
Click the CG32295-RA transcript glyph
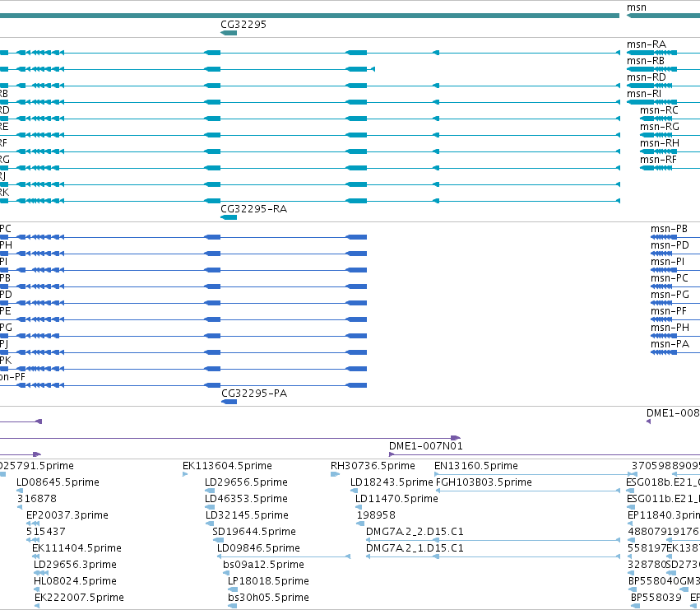coord(229,217)
